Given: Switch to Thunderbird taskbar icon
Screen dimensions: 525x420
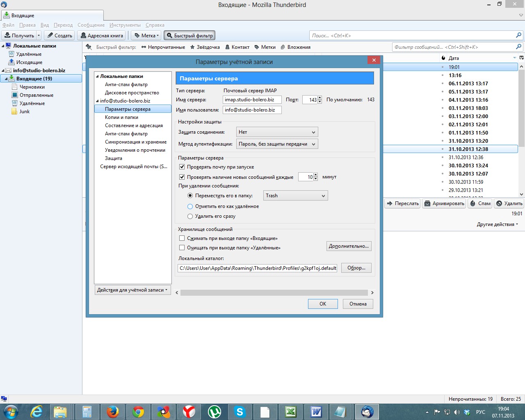Looking at the screenshot, I should (x=367, y=411).
